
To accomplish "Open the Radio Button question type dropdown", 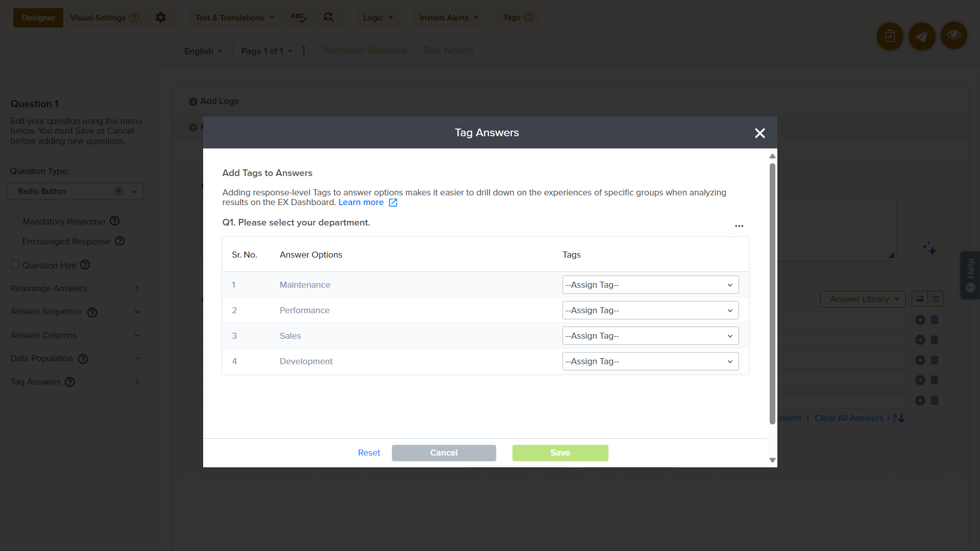I will [76, 191].
